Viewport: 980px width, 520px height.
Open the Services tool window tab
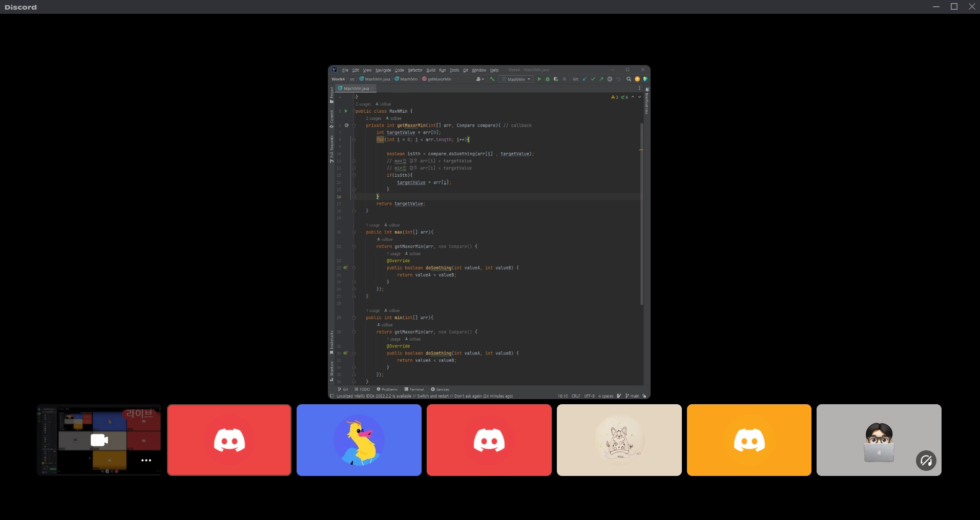tap(440, 389)
